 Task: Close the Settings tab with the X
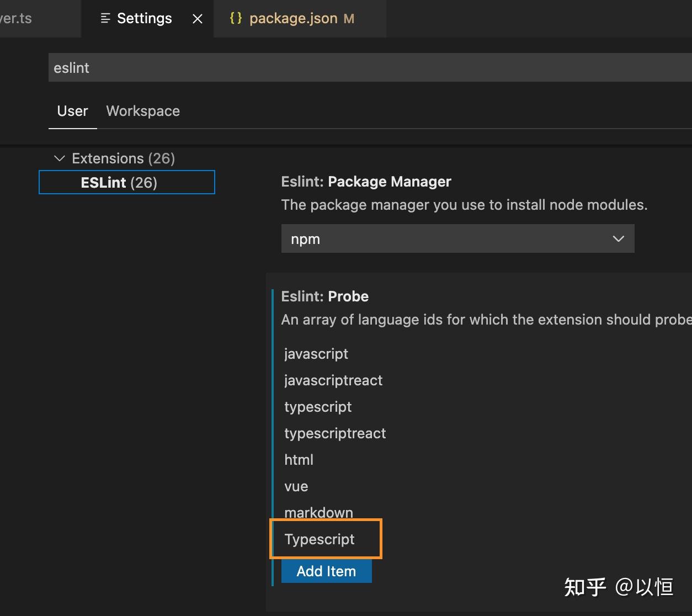coord(197,18)
